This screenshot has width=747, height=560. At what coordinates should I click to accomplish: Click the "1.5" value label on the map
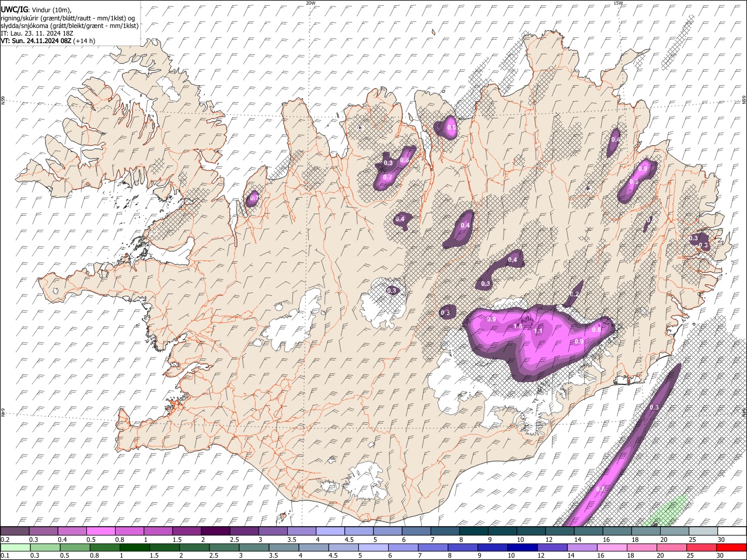pyautogui.click(x=518, y=327)
